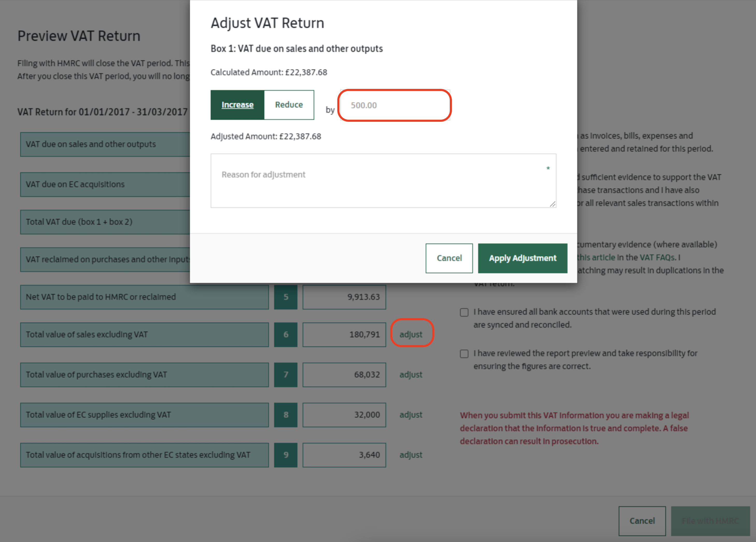The height and width of the screenshot is (542, 756).
Task: Select the Increase toggle option
Action: coord(237,105)
